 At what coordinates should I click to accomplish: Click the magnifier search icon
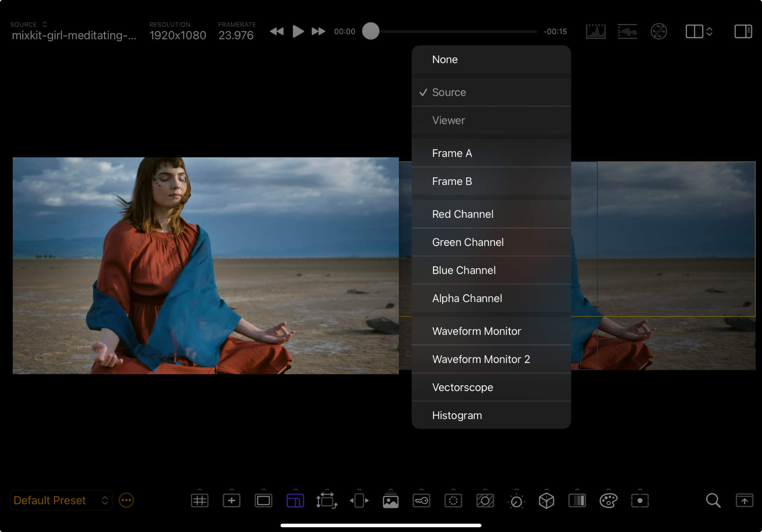coord(713,501)
